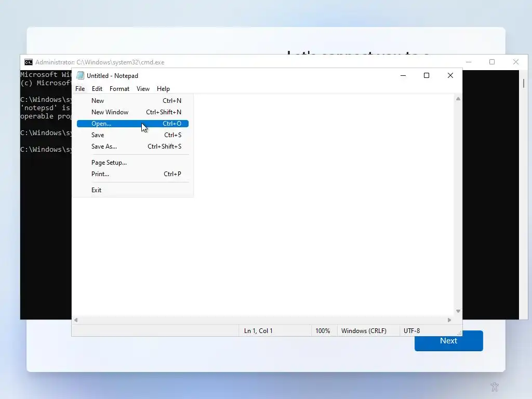Click the cmd window scrollbar thumb
Screen dimensions: 532x399
(524, 83)
